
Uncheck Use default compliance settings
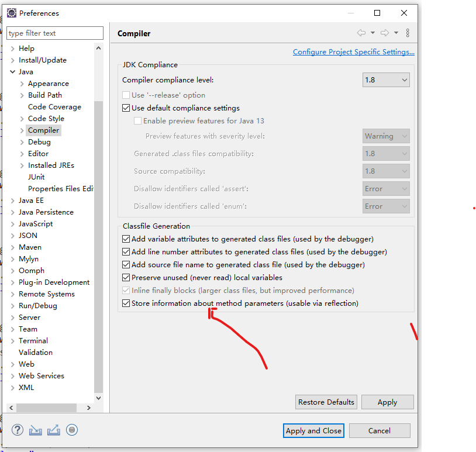pyautogui.click(x=126, y=108)
